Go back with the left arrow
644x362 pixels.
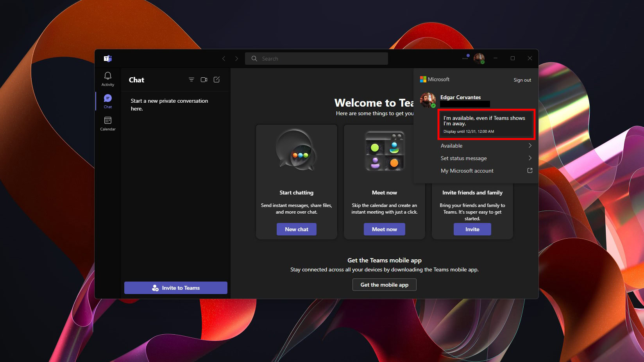point(224,59)
